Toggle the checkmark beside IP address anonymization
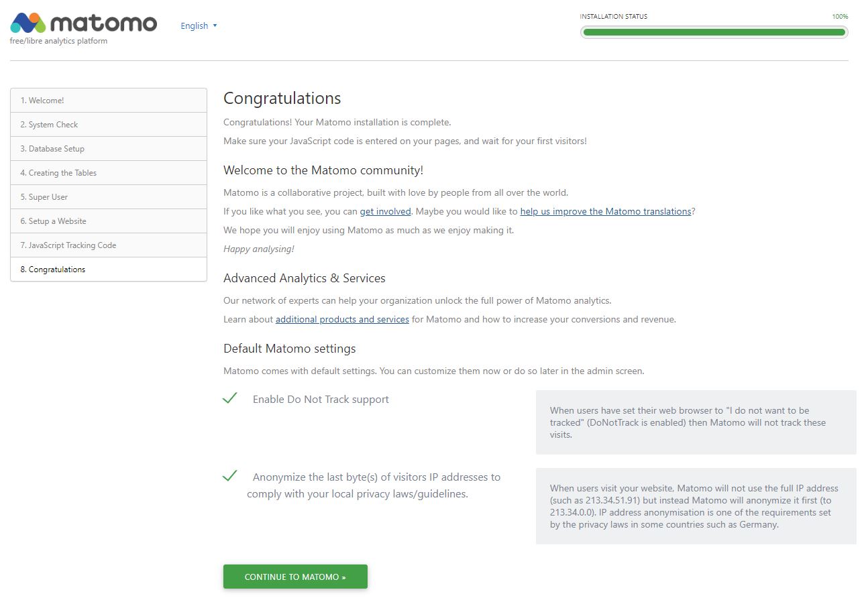This screenshot has width=868, height=598. point(229,475)
